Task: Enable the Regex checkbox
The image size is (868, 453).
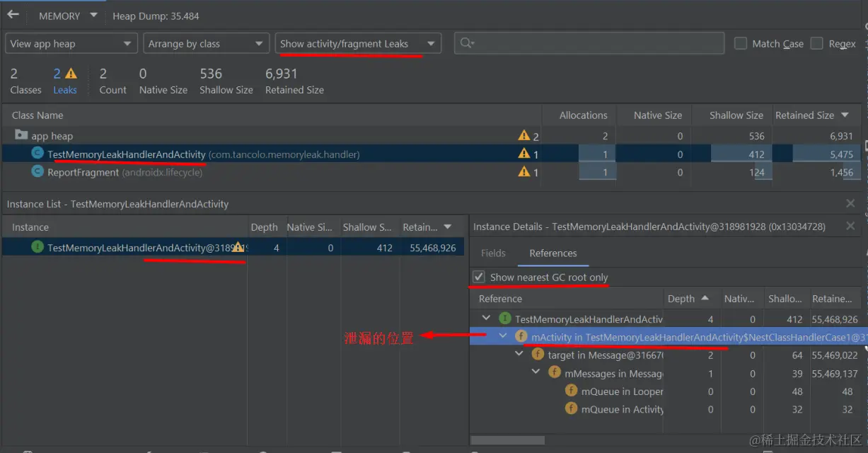Action: coord(816,43)
